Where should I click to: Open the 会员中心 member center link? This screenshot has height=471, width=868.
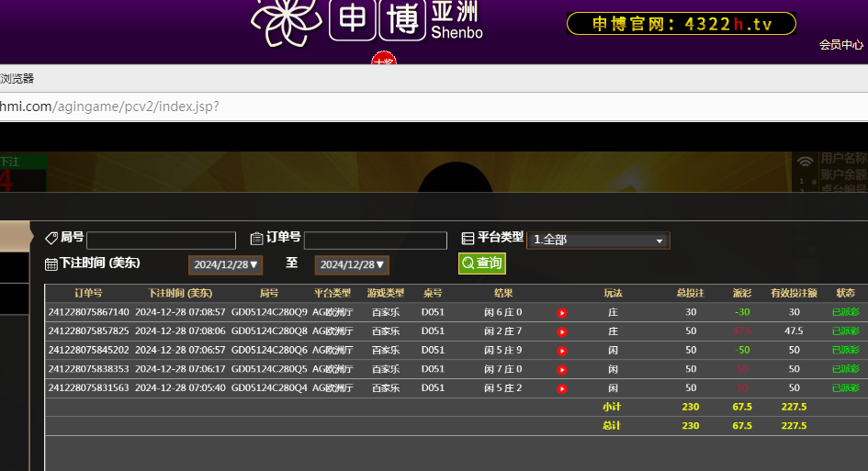point(841,44)
